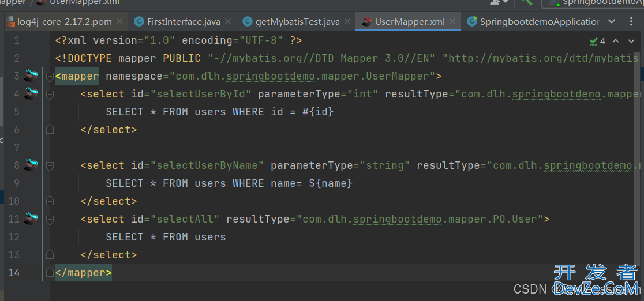Click the "selectAll" id value
This screenshot has height=301, width=644.
pyautogui.click(x=185, y=219)
